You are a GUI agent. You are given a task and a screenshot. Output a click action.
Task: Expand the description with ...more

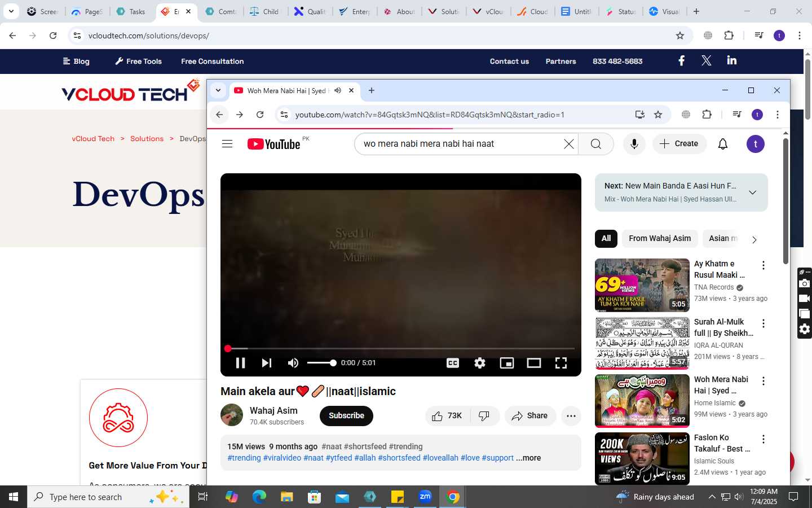pyautogui.click(x=528, y=458)
